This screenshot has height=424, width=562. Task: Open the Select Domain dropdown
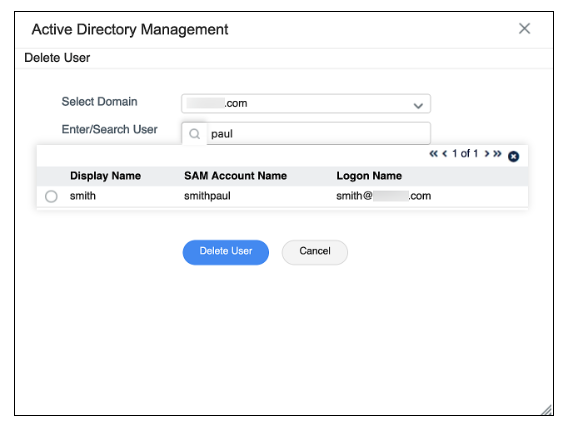pyautogui.click(x=306, y=104)
